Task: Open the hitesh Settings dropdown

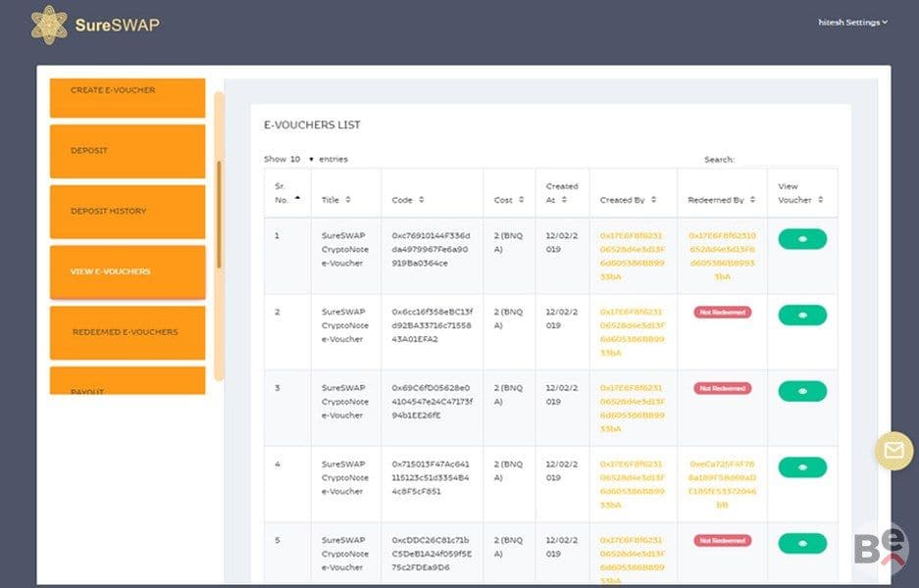Action: point(852,23)
